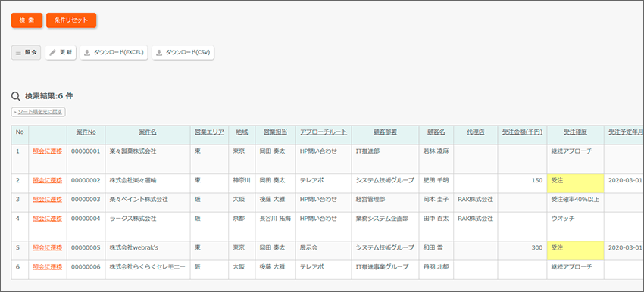Click the 岡本 圭子 customer cell

coord(436,202)
